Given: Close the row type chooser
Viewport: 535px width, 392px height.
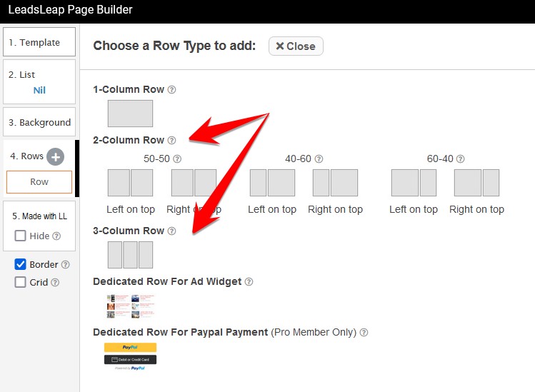Looking at the screenshot, I should coord(296,46).
